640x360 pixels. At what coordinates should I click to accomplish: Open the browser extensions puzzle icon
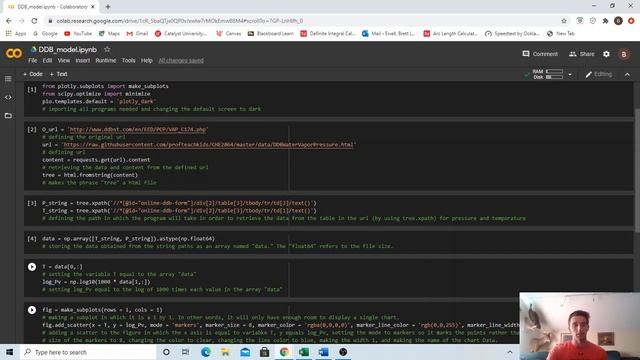coord(605,21)
